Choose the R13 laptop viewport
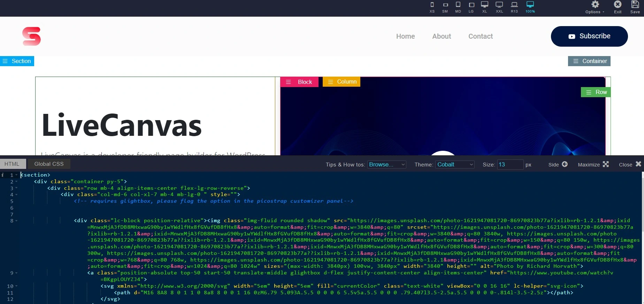 514,7
